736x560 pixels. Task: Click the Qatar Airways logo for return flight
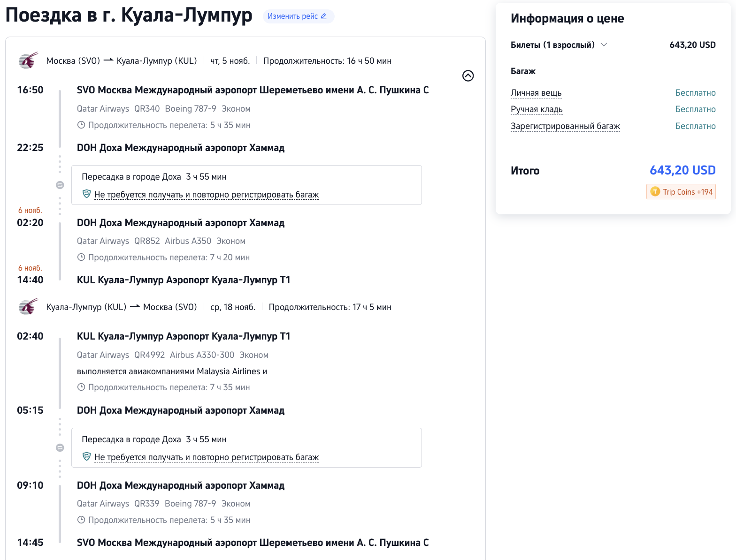coord(28,307)
